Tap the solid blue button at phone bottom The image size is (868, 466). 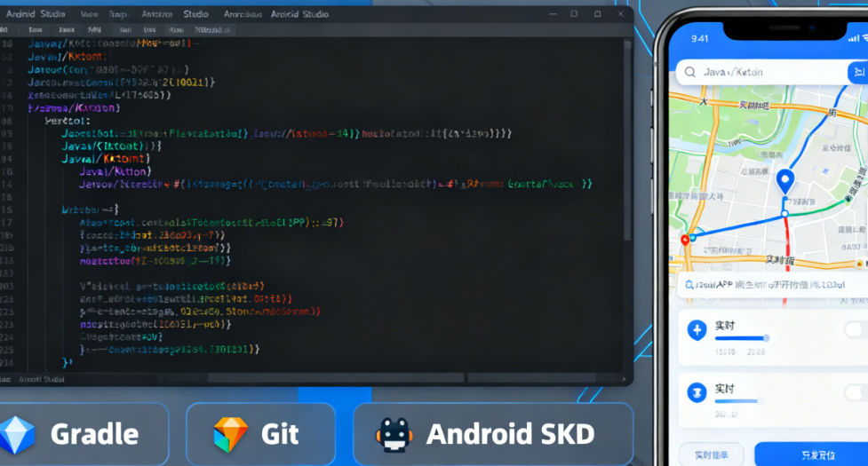coord(811,454)
